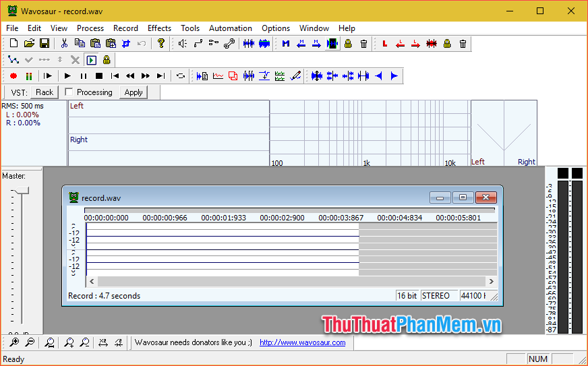Click the red spectrum analysis graph icon
The width and height of the screenshot is (588, 366).
point(218,76)
